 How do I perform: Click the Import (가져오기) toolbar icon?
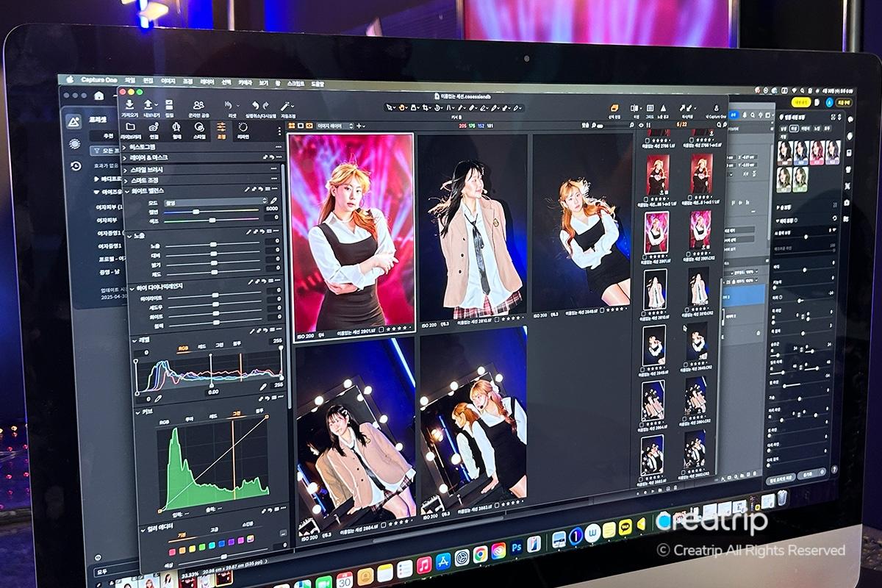129,106
